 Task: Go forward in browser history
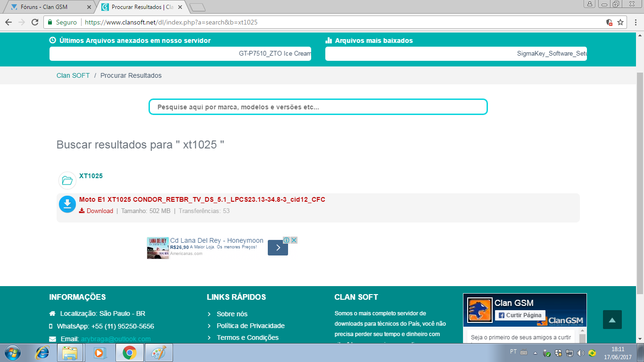(22, 22)
